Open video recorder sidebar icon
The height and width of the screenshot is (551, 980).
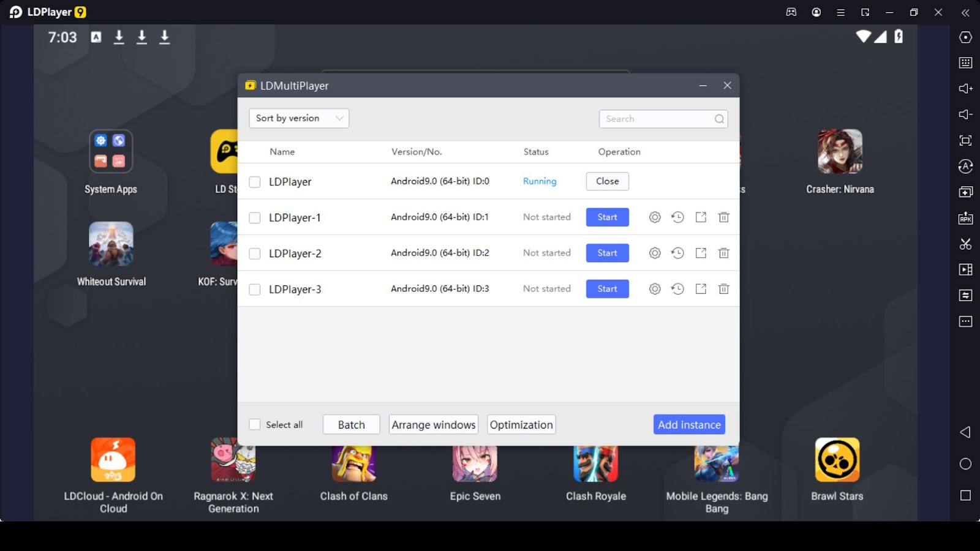pos(965,269)
